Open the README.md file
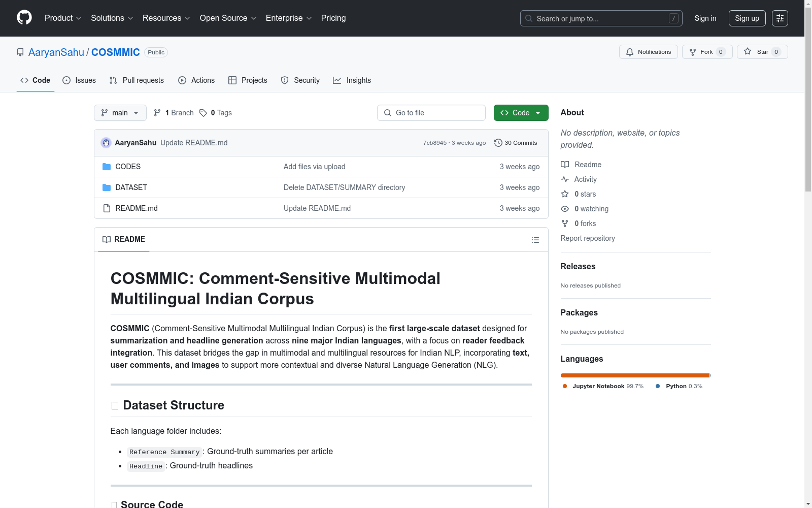Viewport: 812px width, 508px height. click(137, 208)
